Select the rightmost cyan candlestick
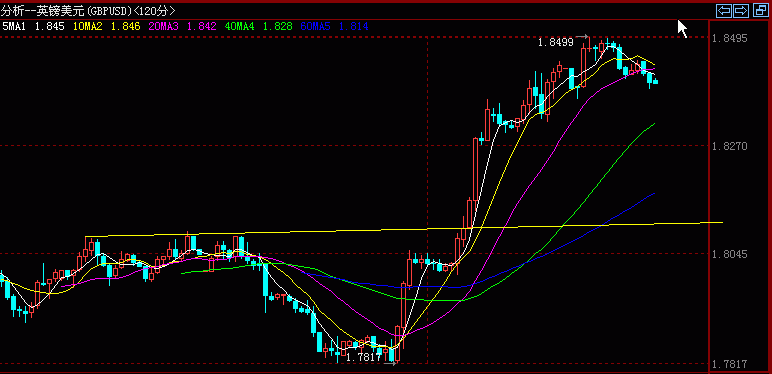This screenshot has width=772, height=374. pyautogui.click(x=655, y=82)
